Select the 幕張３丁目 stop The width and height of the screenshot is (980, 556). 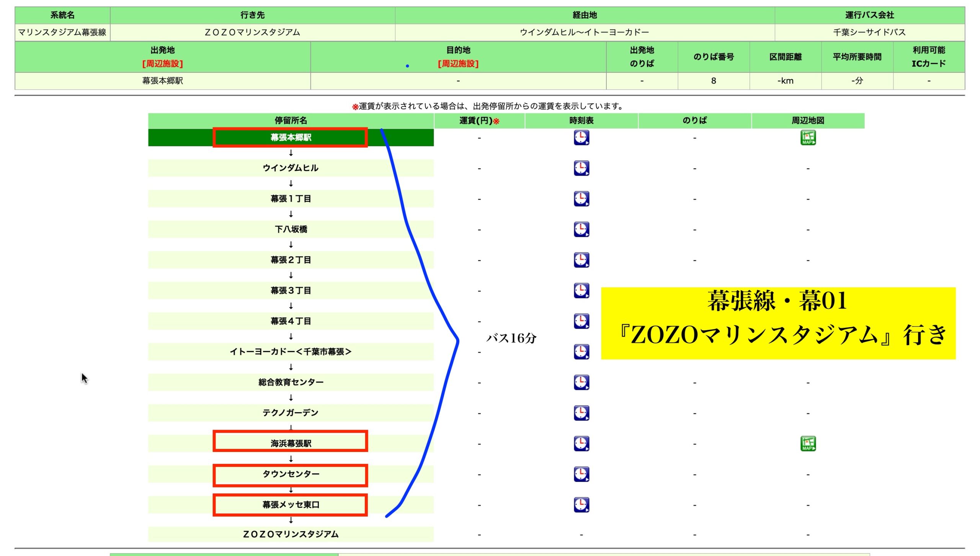pyautogui.click(x=291, y=290)
